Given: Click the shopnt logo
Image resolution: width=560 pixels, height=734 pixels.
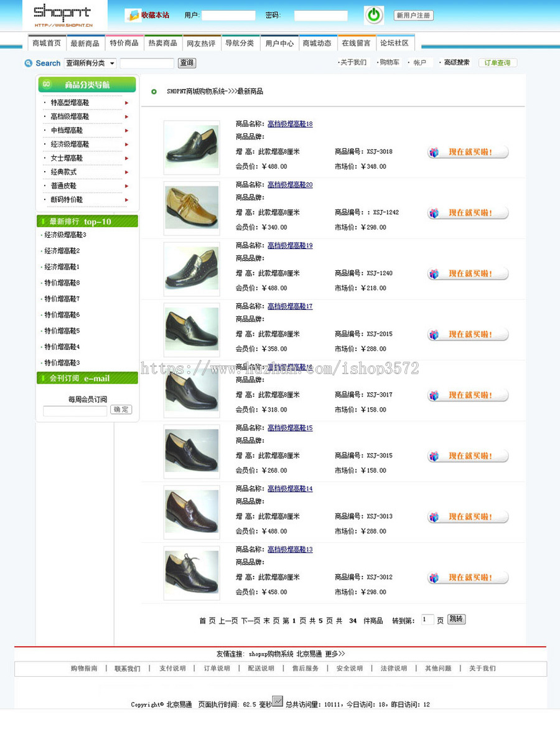Looking at the screenshot, I should (x=62, y=14).
